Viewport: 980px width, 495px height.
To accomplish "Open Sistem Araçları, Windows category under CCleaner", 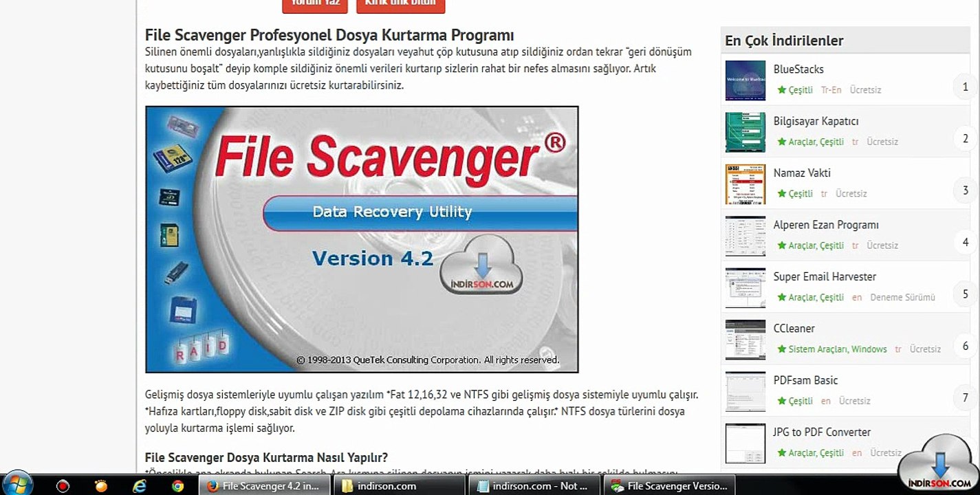I will pos(838,349).
